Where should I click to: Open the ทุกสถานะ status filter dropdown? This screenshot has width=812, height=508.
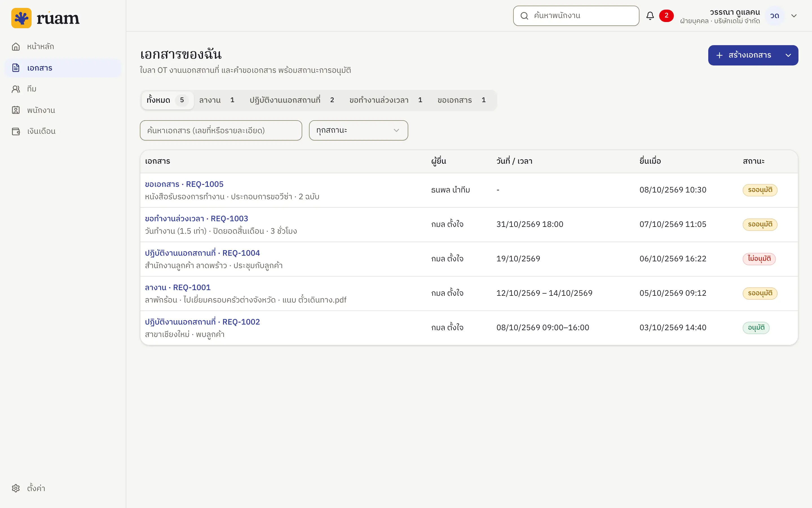point(358,130)
